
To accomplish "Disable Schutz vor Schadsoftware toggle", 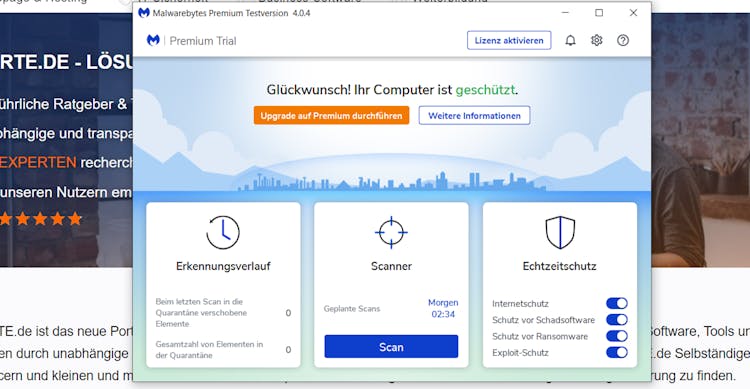I will tap(617, 320).
